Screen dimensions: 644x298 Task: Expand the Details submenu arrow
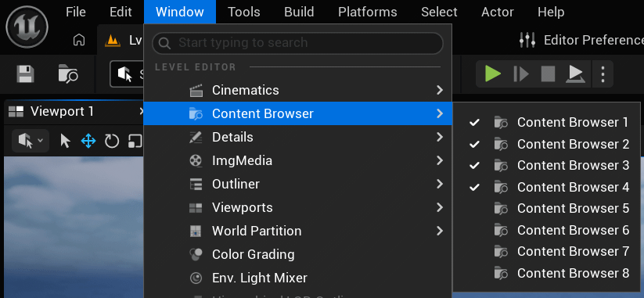pyautogui.click(x=440, y=137)
